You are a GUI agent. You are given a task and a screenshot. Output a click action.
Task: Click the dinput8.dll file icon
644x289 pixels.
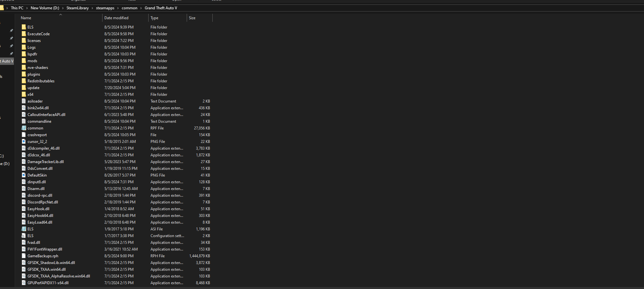24,182
